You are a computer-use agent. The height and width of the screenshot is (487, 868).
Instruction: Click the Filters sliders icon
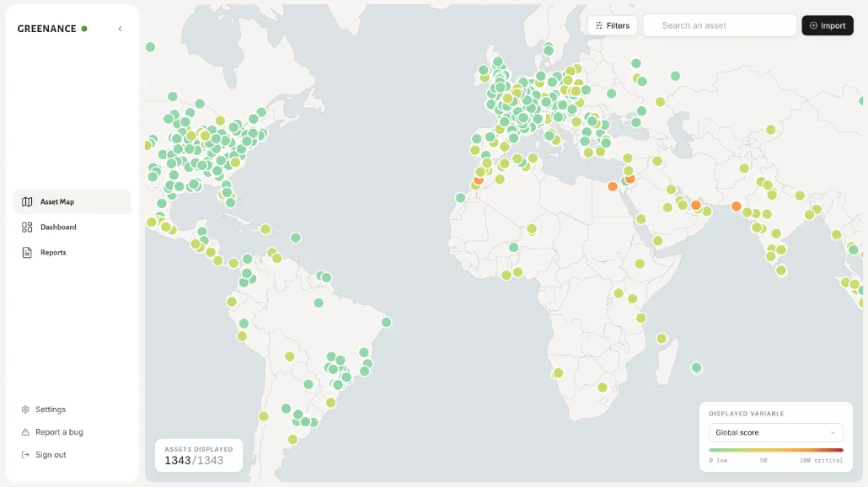(599, 25)
